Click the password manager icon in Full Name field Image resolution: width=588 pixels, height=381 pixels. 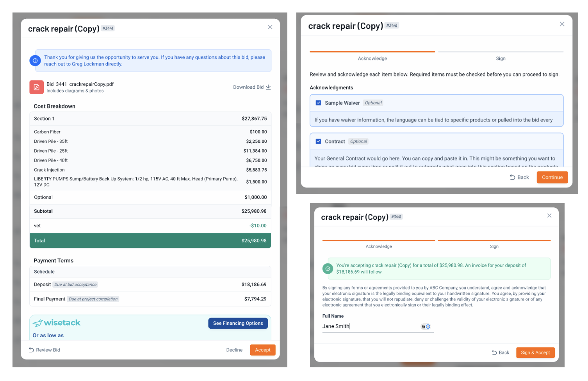click(426, 327)
